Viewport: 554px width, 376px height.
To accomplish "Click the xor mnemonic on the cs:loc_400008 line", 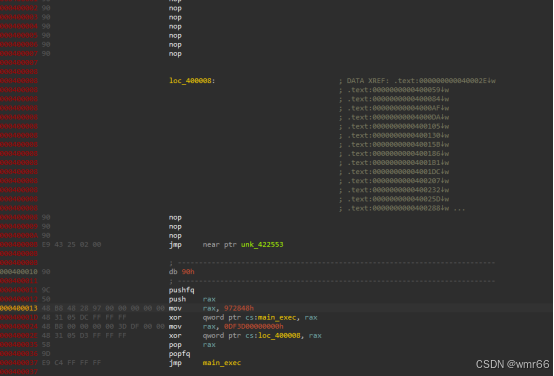I will [175, 336].
